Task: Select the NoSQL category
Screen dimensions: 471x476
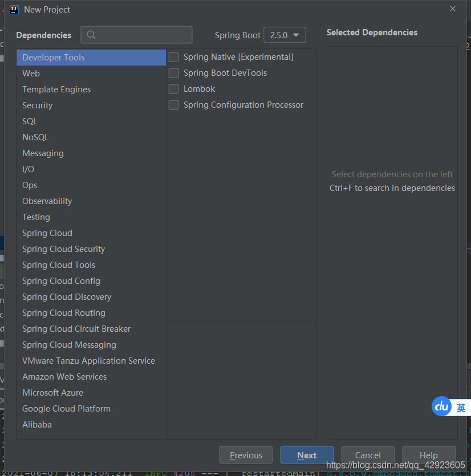Action: [91, 137]
